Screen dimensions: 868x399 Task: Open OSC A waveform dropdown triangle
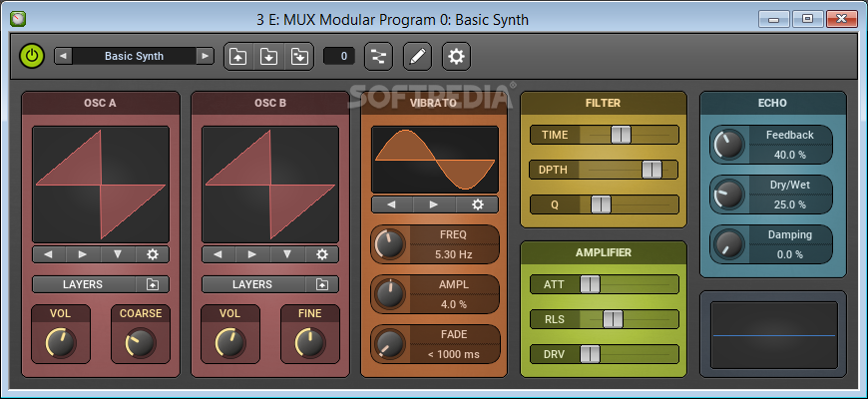click(x=118, y=254)
